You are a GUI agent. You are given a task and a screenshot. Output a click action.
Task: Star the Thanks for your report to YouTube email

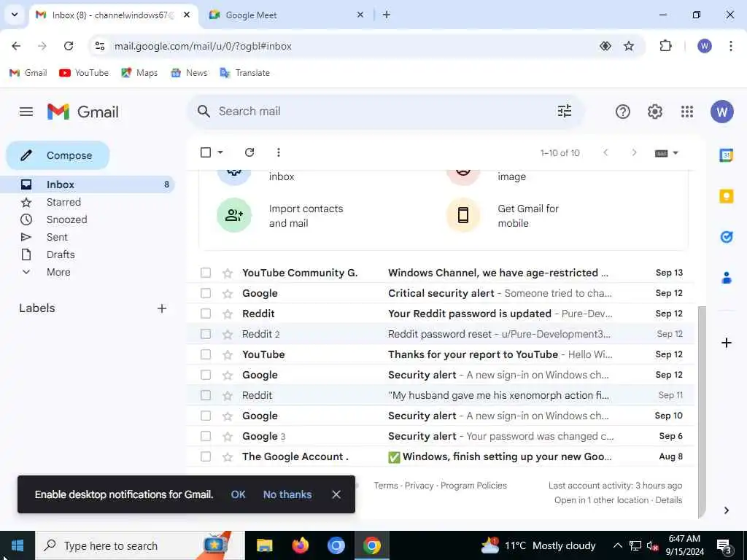click(x=228, y=355)
